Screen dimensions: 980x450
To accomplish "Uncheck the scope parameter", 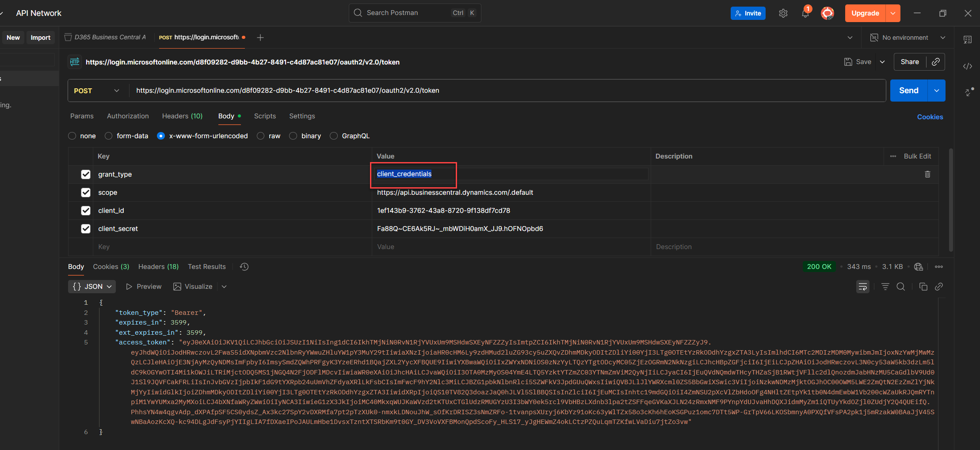I will [x=86, y=193].
